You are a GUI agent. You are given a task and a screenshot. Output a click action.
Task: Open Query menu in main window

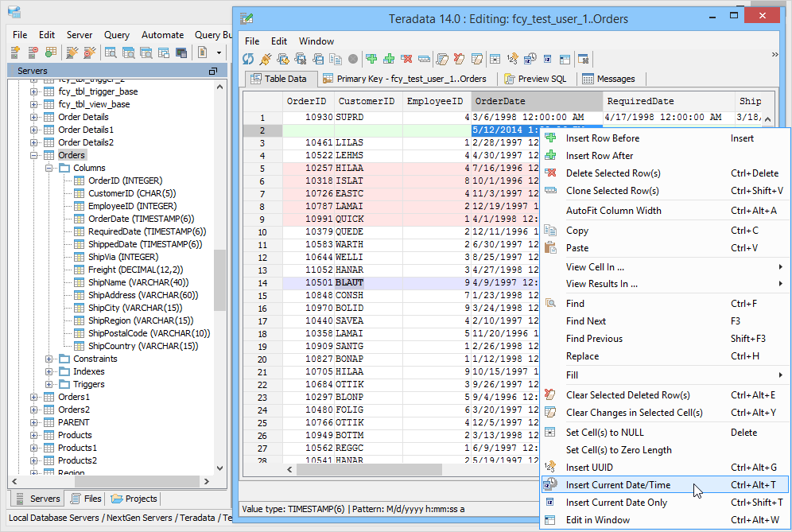(x=117, y=35)
